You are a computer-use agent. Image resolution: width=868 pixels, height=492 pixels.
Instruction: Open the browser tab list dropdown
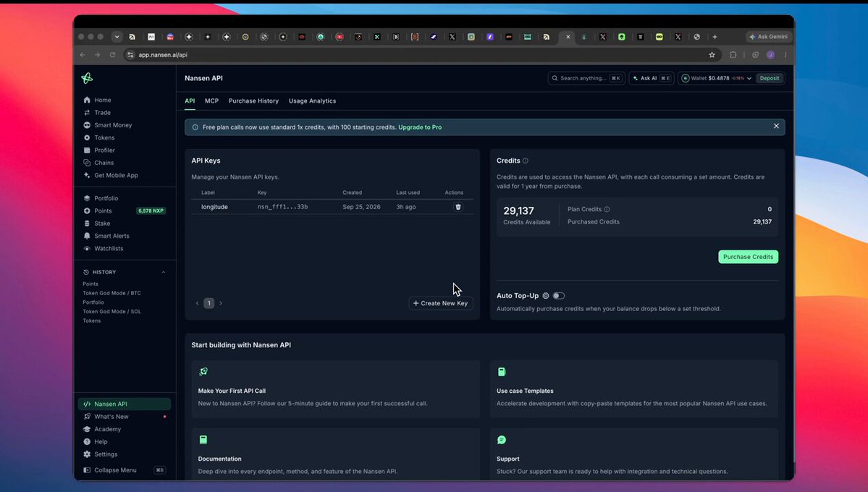[117, 37]
